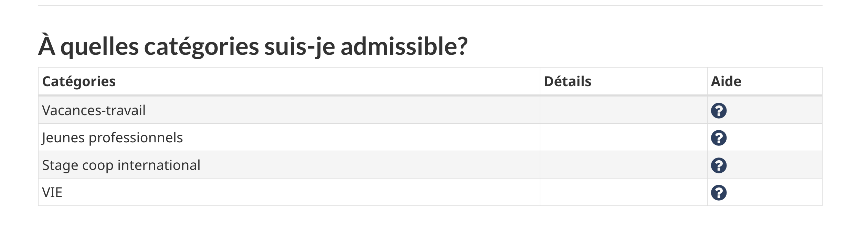The image size is (868, 233).
Task: Click the horizontal separator line above heading
Action: pos(430,5)
